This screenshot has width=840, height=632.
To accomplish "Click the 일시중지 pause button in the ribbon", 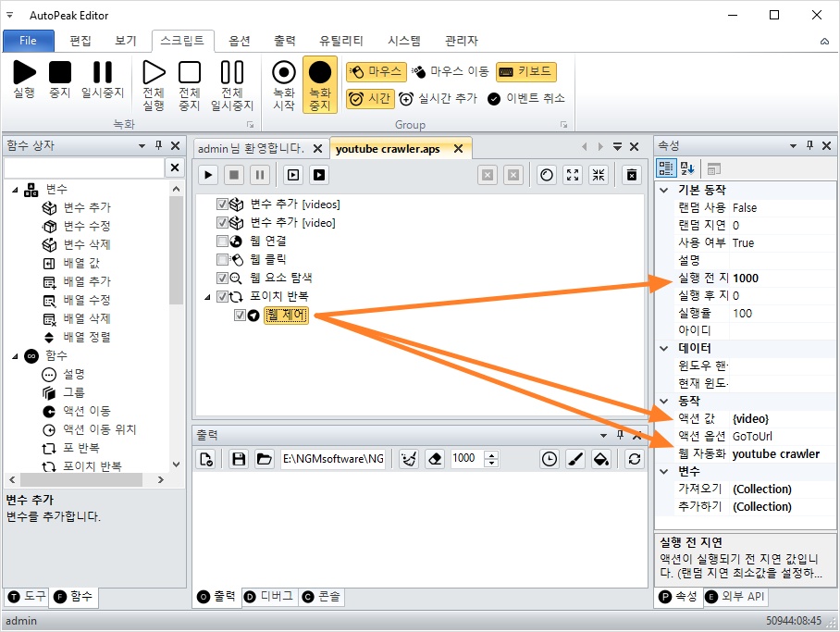I will [103, 79].
